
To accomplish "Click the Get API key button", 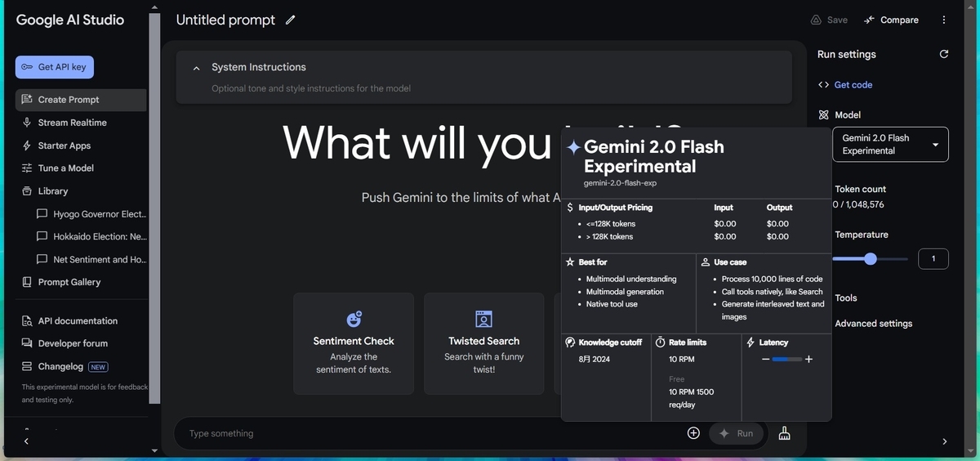I will point(55,67).
